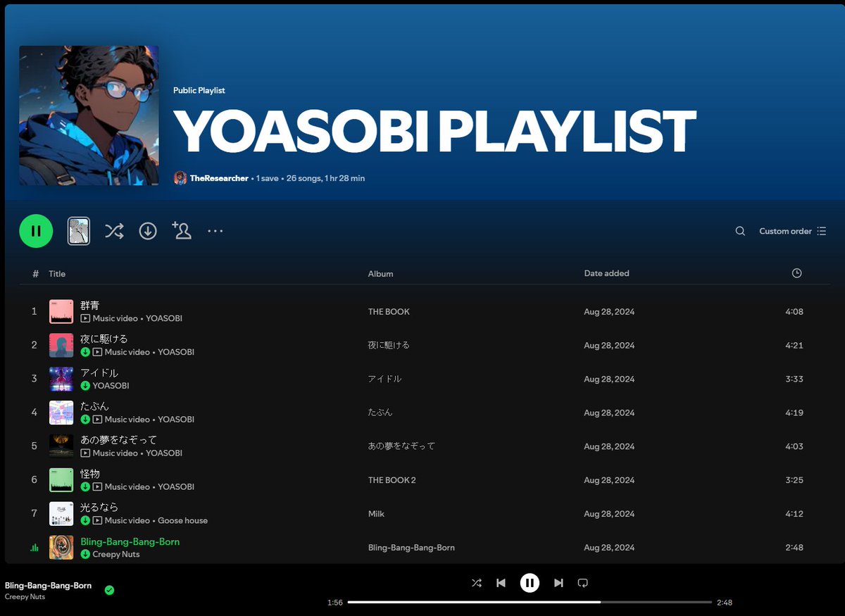
Task: Click the downloaded icon on 光るなら row
Action: point(85,521)
